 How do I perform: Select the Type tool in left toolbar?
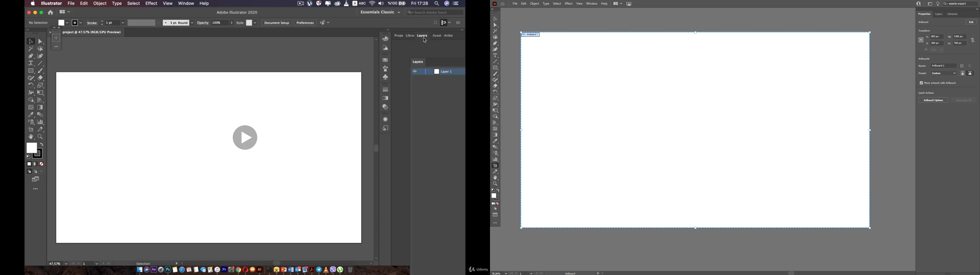click(31, 63)
